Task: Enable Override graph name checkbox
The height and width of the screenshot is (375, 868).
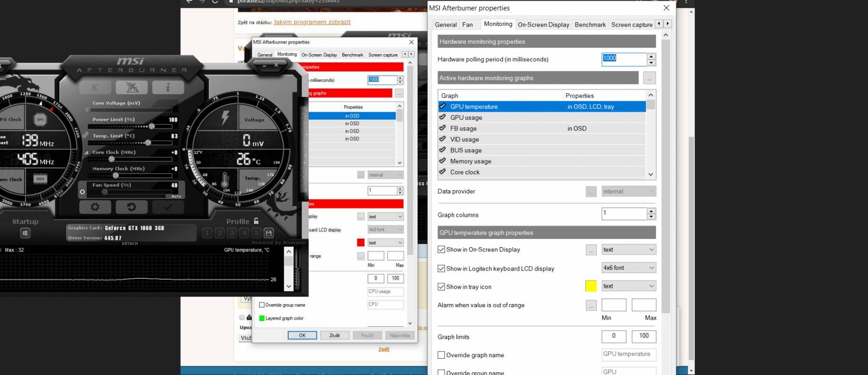Action: click(441, 355)
